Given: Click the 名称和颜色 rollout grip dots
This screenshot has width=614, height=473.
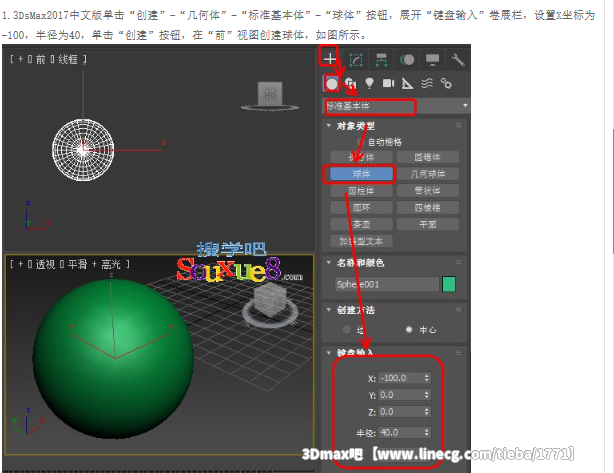Looking at the screenshot, I should click(459, 262).
